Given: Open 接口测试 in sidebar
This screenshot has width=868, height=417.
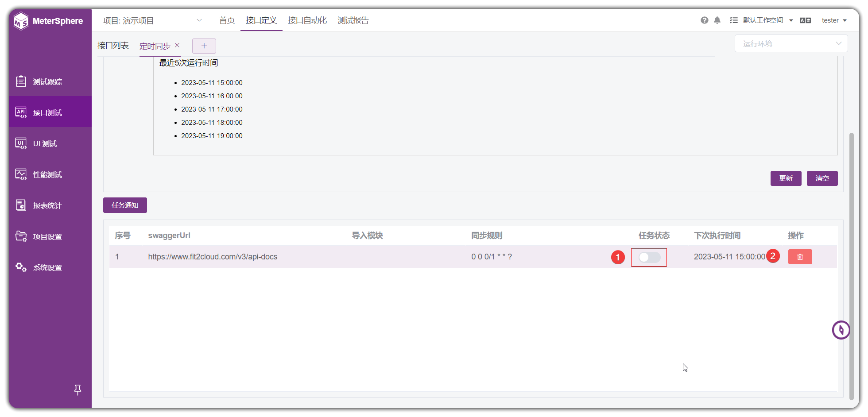Looking at the screenshot, I should coord(50,112).
